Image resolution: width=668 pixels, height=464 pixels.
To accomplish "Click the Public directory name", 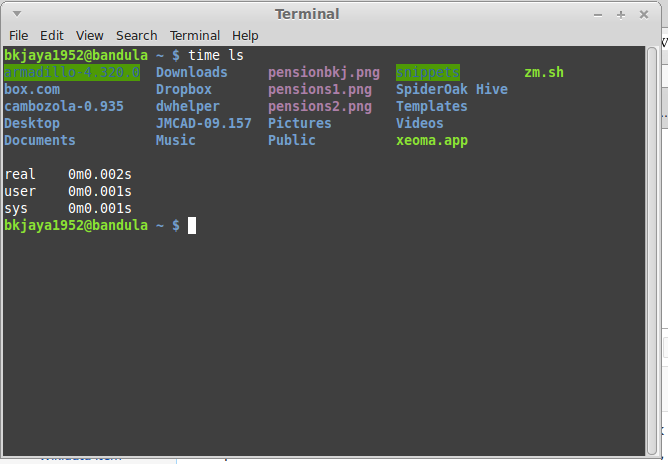I will [292, 141].
